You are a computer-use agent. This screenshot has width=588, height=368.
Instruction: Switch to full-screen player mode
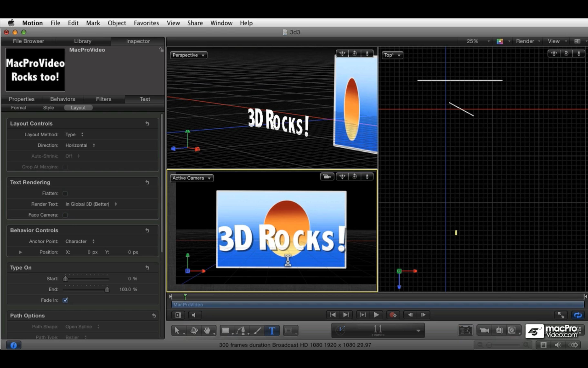coord(561,315)
